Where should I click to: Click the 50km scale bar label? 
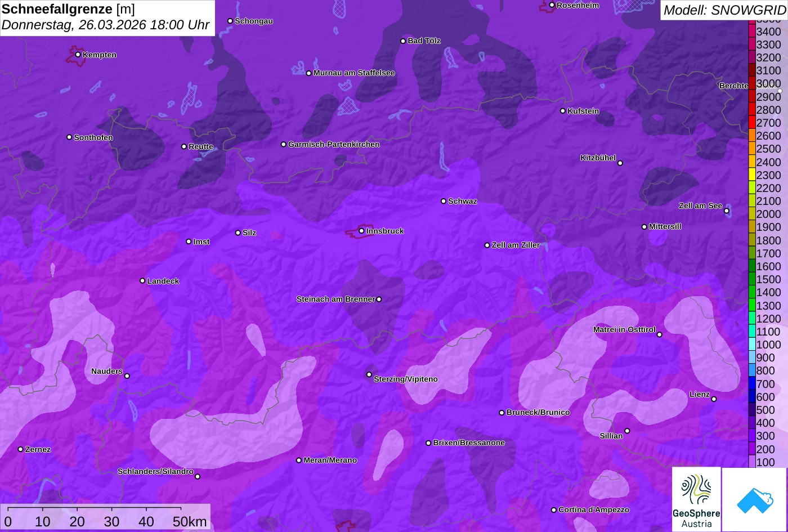[x=190, y=522]
